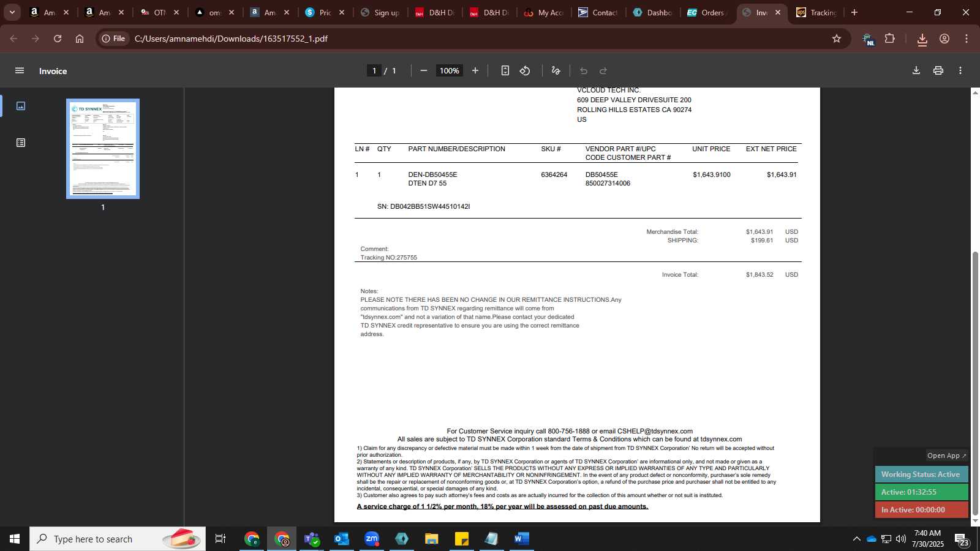Zoom in with the plus icon
The height and width of the screenshot is (551, 980).
click(475, 71)
